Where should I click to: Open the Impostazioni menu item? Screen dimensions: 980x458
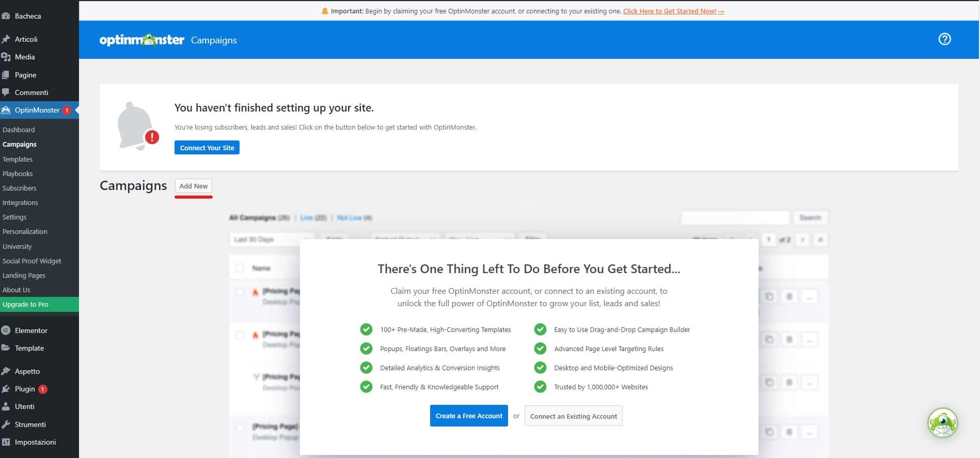[39, 442]
